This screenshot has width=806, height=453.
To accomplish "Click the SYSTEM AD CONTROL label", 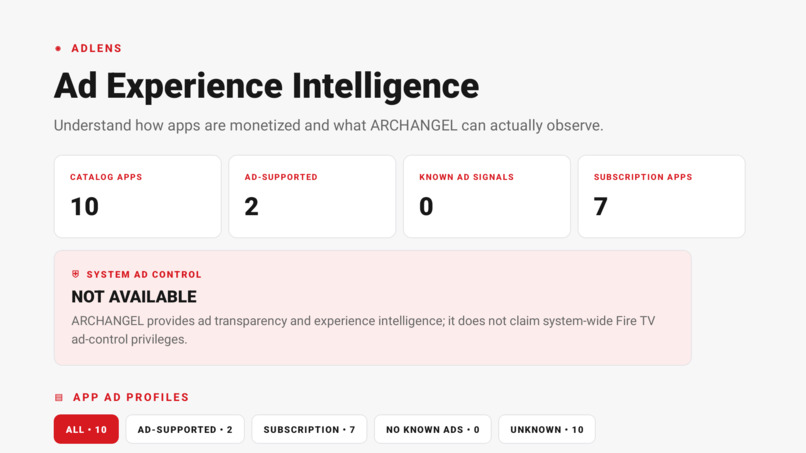I will tap(144, 274).
